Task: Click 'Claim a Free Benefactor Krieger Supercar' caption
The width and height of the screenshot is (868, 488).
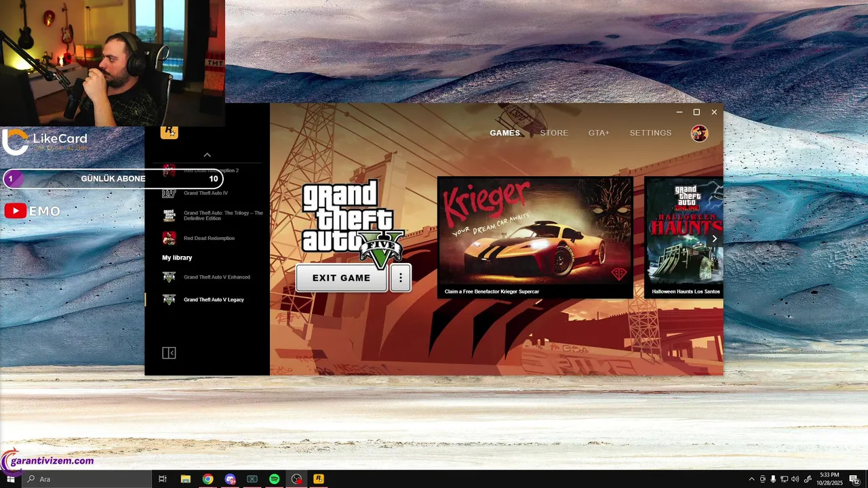Action: click(x=492, y=291)
